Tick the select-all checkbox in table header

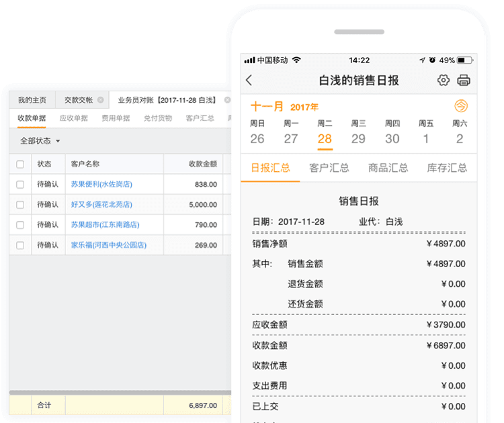pos(20,164)
